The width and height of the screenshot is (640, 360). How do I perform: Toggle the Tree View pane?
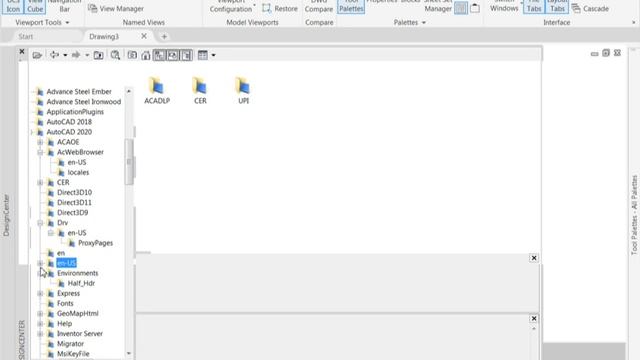coord(159,55)
